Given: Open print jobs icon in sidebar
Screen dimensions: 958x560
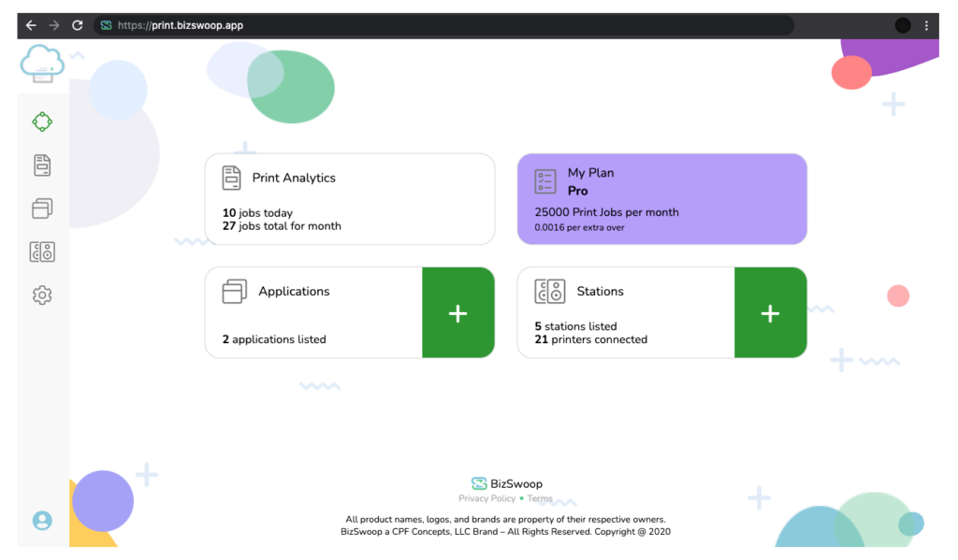Looking at the screenshot, I should [42, 165].
